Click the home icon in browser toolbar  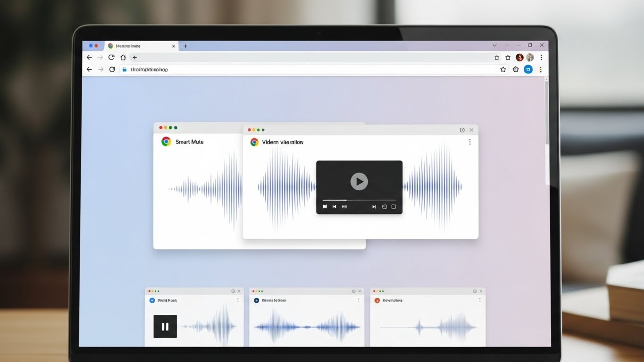click(123, 57)
